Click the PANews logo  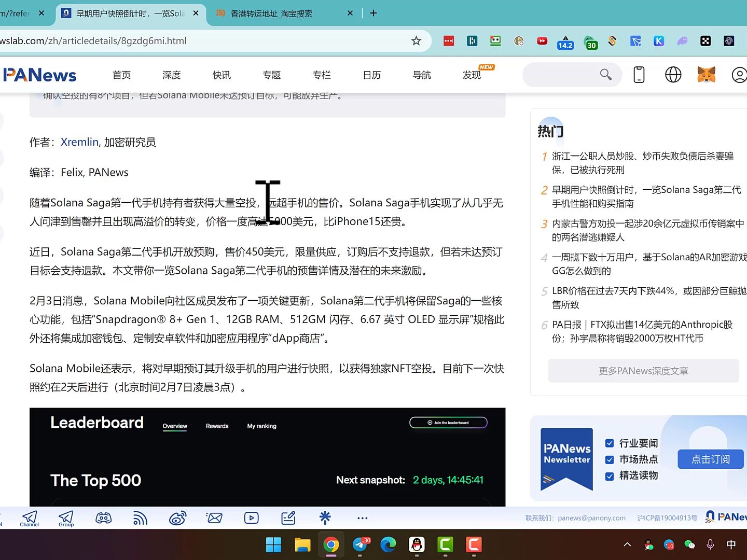(x=39, y=75)
